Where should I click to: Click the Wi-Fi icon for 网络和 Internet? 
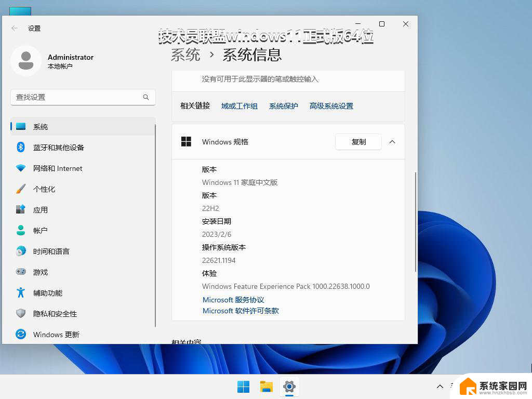pyautogui.click(x=21, y=168)
